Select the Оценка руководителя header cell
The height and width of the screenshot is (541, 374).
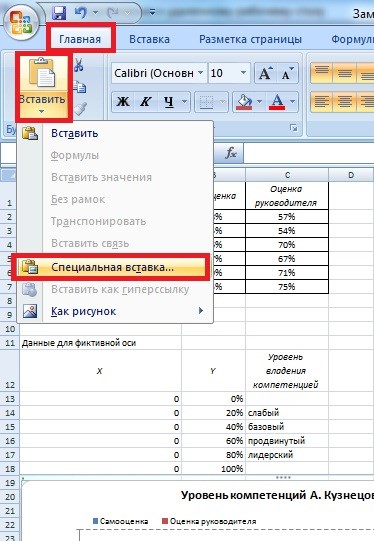tap(287, 196)
